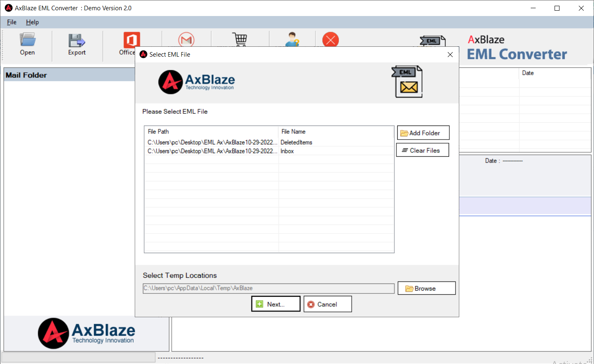The width and height of the screenshot is (594, 364).
Task: Click the Open toolbar icon
Action: [x=28, y=44]
